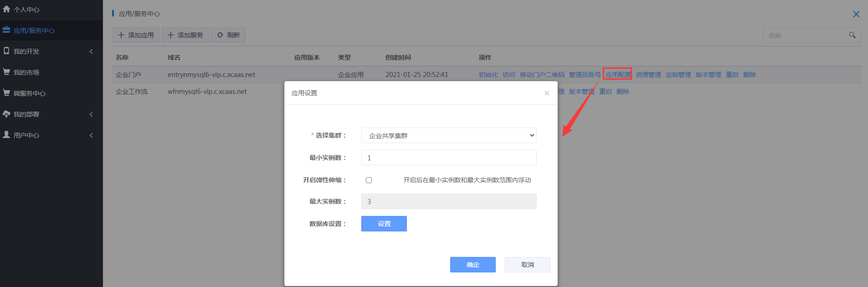Click into the 最小实例数 input field
Viewport: 868px width, 287px height.
point(448,158)
